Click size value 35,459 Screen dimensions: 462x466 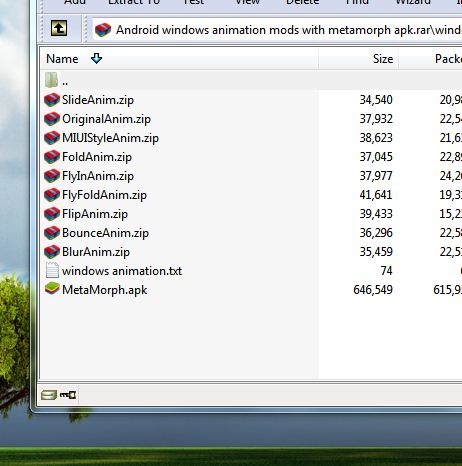376,252
